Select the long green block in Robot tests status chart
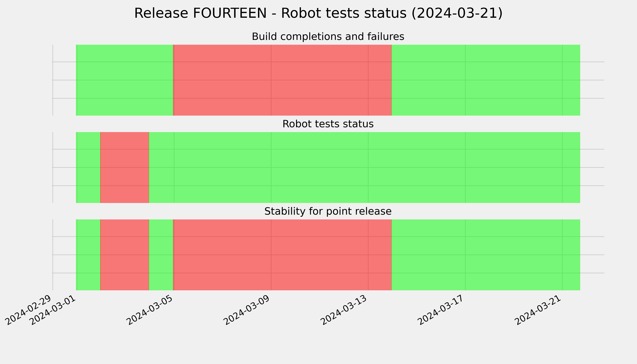The height and width of the screenshot is (364, 637). click(x=364, y=167)
